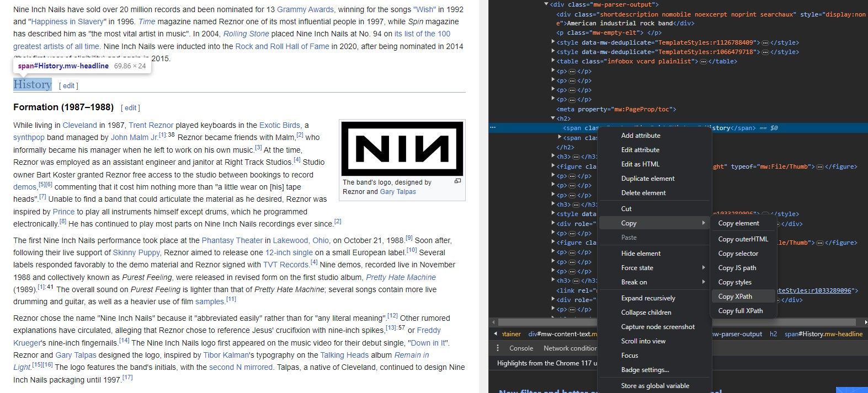
Task: Select Copy selector in the Copy submenu
Action: tap(738, 254)
